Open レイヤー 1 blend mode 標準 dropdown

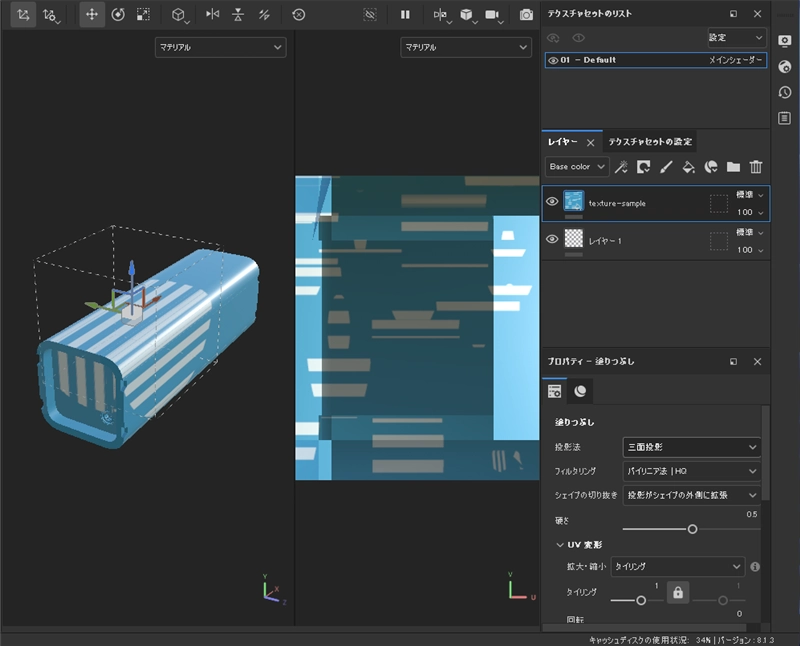(749, 233)
